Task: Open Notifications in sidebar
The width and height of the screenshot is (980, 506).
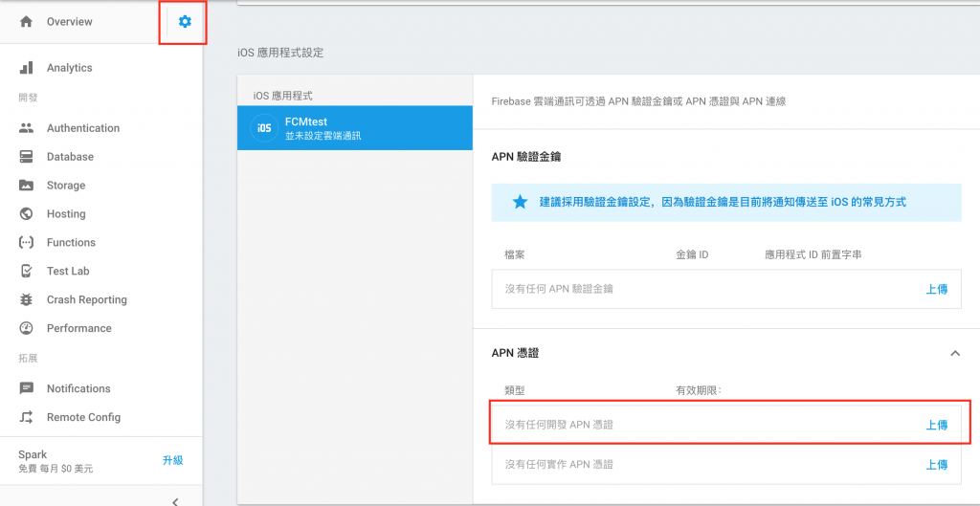Action: point(78,388)
